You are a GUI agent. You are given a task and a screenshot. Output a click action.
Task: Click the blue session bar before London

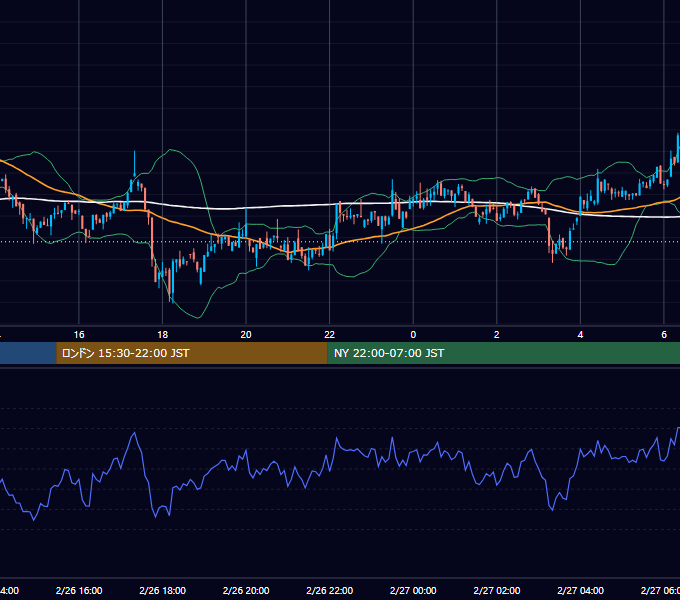tap(28, 353)
